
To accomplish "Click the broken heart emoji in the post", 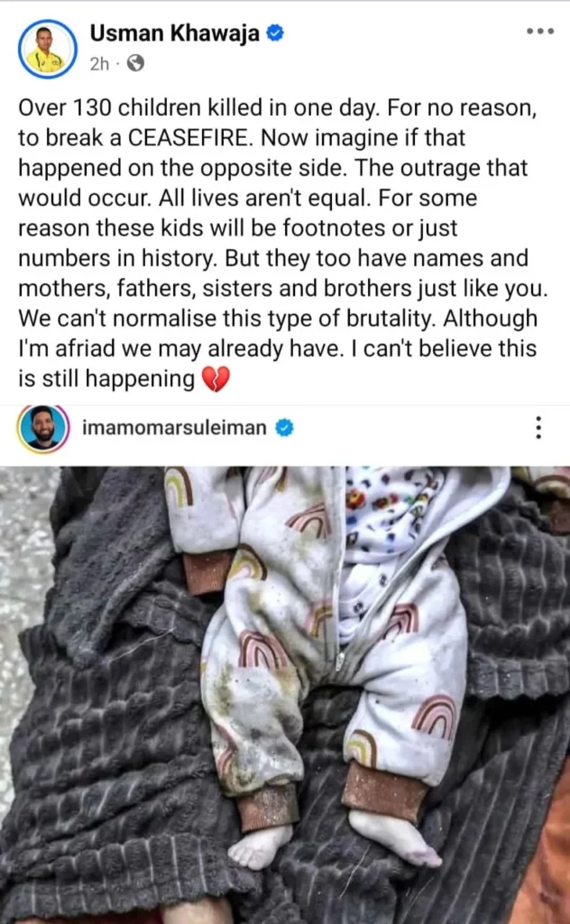I will (216, 379).
